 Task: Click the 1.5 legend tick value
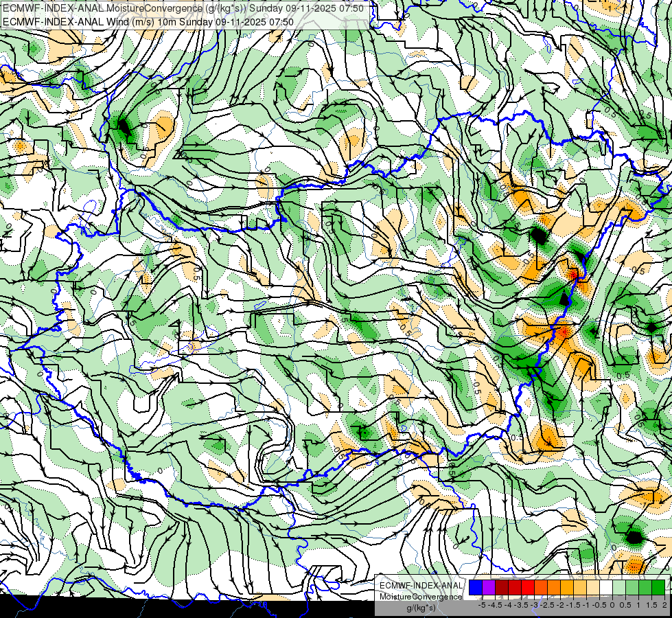[x=651, y=605]
